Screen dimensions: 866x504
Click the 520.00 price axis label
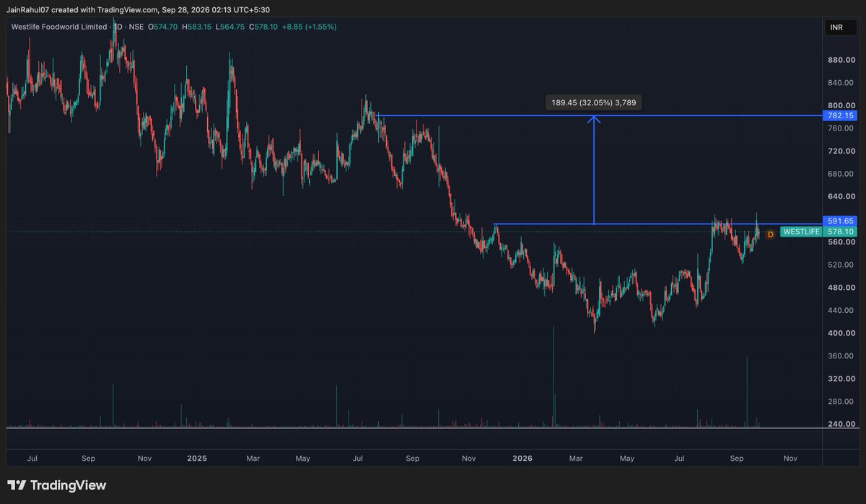pyautogui.click(x=841, y=265)
